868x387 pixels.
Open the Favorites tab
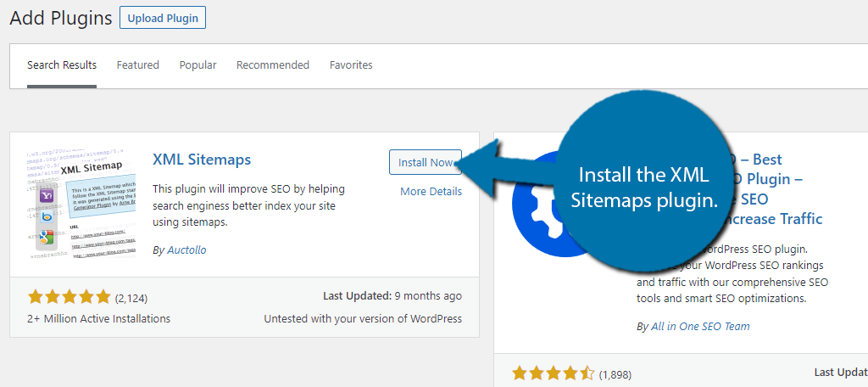351,65
